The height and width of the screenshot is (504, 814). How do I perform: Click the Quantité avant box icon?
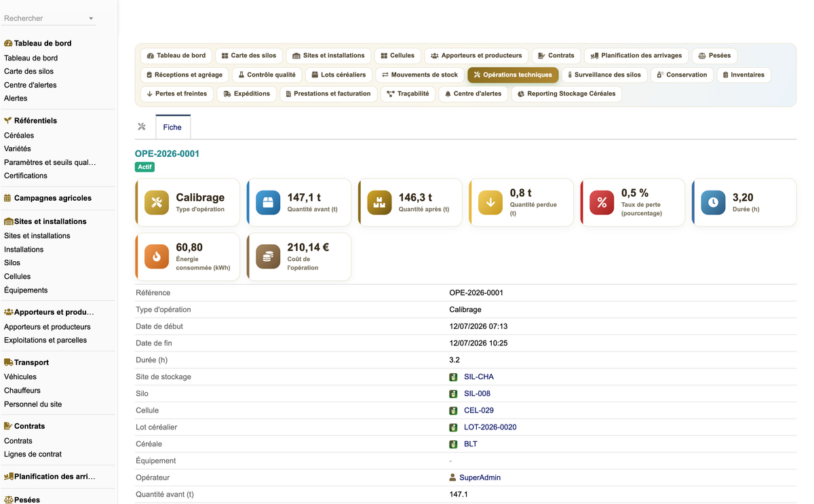tap(268, 203)
